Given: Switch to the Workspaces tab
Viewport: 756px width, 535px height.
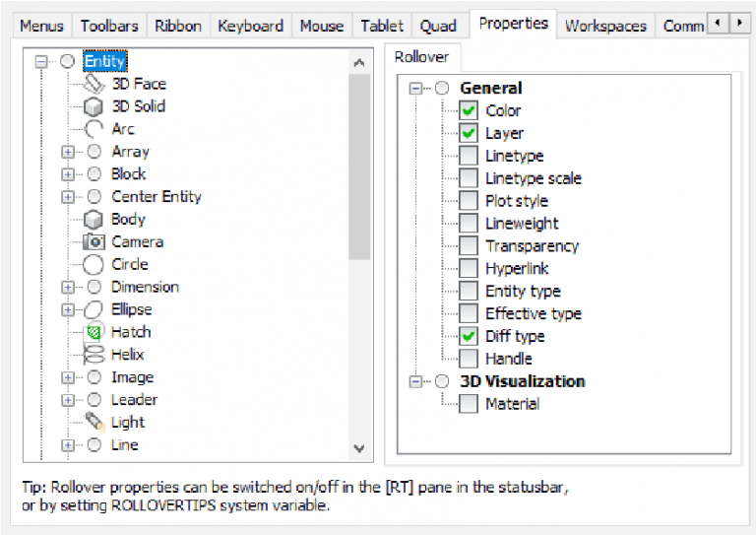Looking at the screenshot, I should (605, 26).
